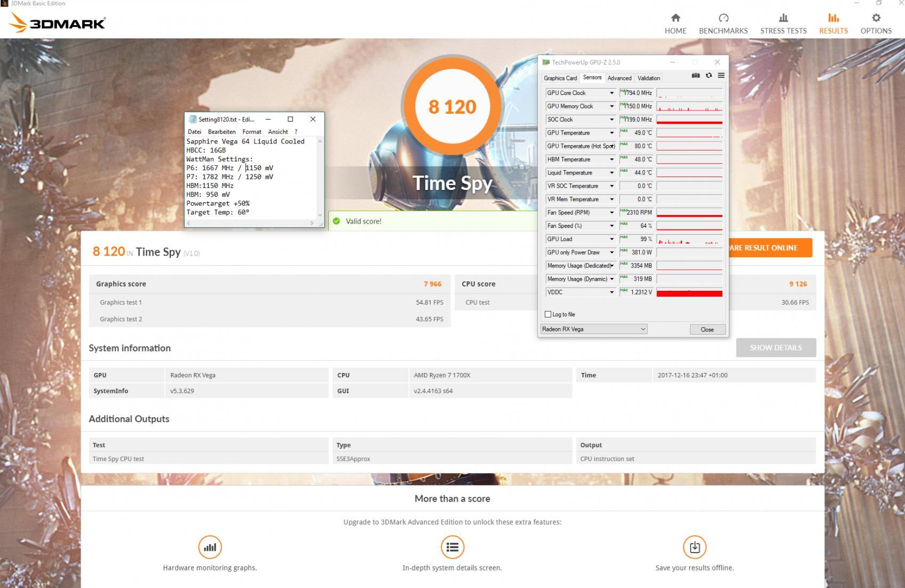Open the Validation tab in GPU-Z

[649, 78]
